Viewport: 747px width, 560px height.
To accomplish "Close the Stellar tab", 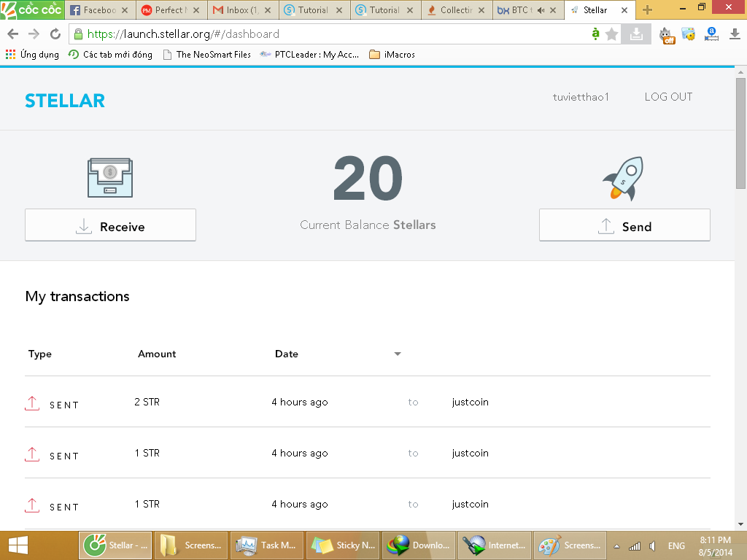I will (624, 10).
